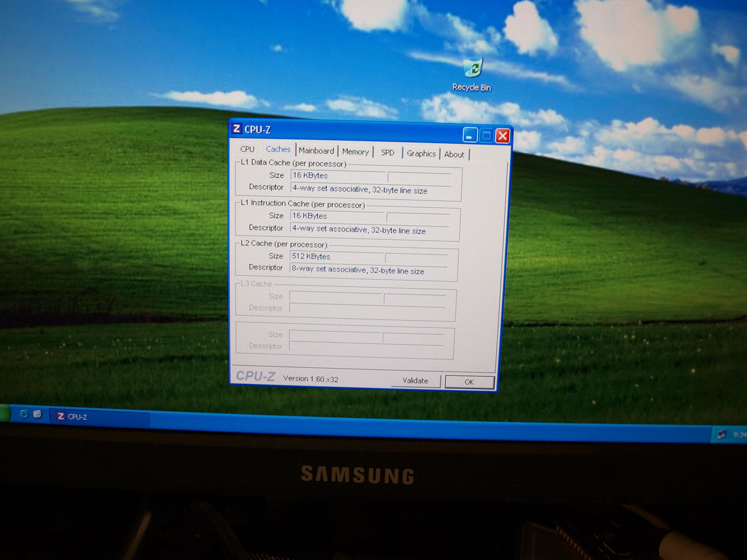Click the L1 Data Cache descriptor field
Viewport: 747px width, 560px height.
[x=371, y=190]
